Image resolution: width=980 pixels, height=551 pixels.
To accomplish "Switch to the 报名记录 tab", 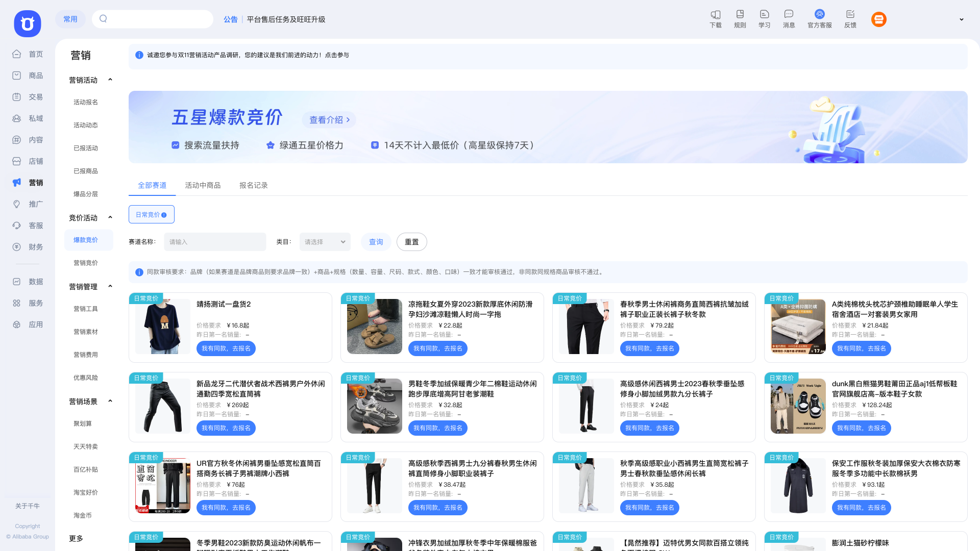I will click(x=254, y=185).
